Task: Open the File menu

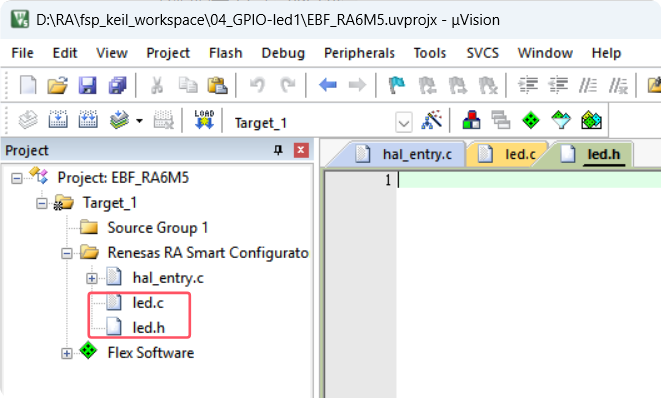Action: pyautogui.click(x=22, y=53)
